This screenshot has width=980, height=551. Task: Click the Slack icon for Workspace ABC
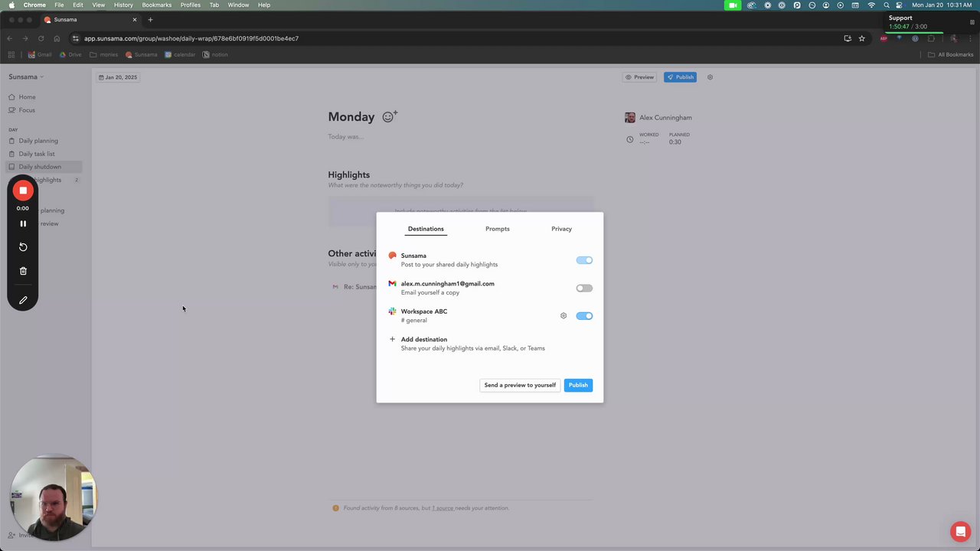click(392, 311)
